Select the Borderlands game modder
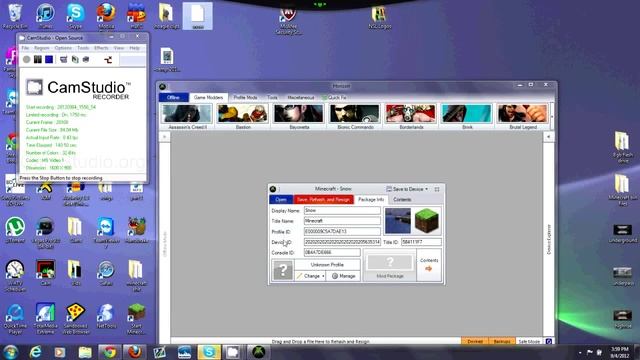The width and height of the screenshot is (640, 360). point(411,116)
